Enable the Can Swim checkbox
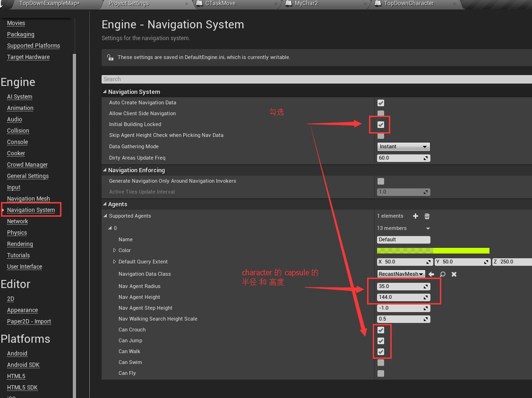 381,363
